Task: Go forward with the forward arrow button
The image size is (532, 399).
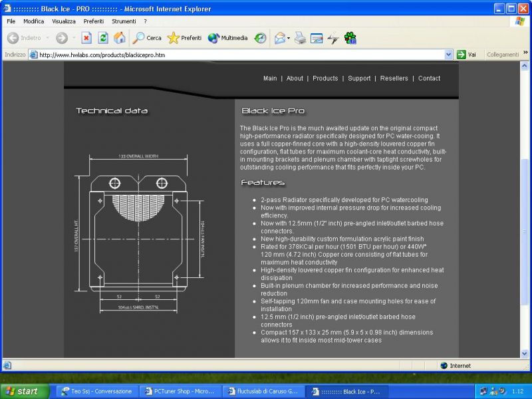Action: click(x=62, y=38)
